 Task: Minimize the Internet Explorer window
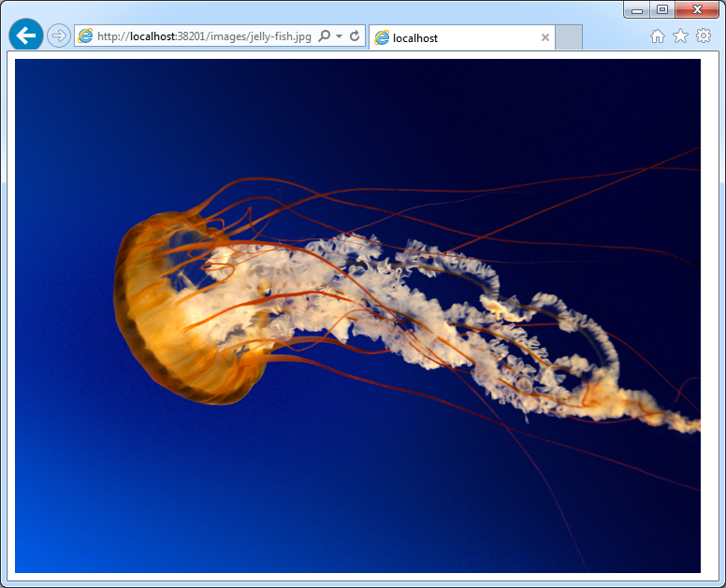click(x=637, y=9)
